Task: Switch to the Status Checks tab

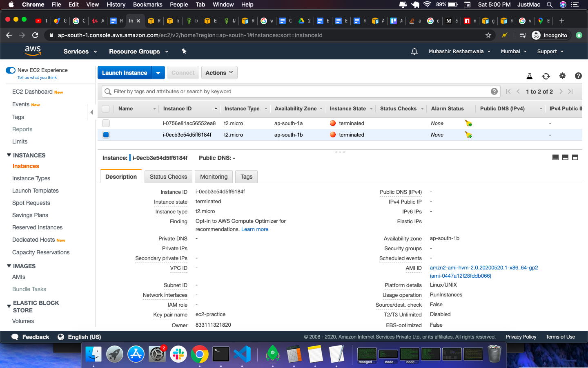Action: coord(168,177)
